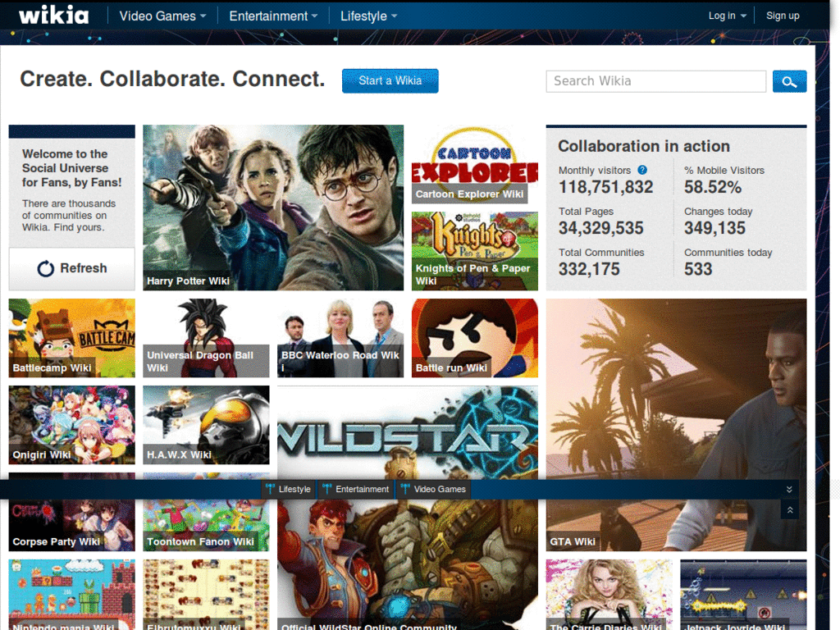Click the Welcome to the Social Universe text

(72, 168)
